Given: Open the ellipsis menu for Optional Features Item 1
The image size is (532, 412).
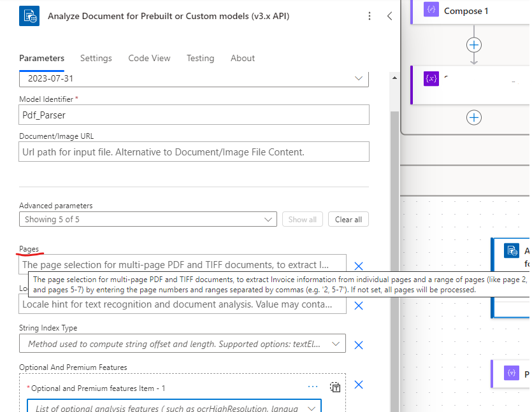Looking at the screenshot, I should coord(313,386).
